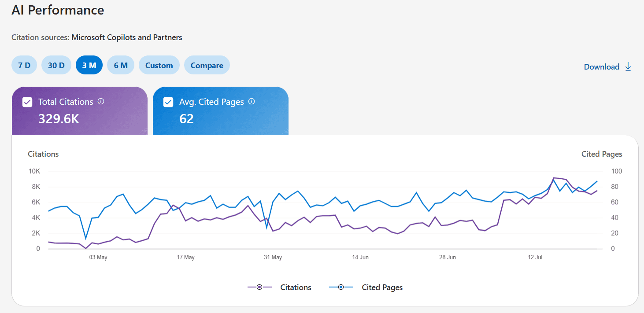
Task: Select the 3 M time range
Action: (x=89, y=66)
